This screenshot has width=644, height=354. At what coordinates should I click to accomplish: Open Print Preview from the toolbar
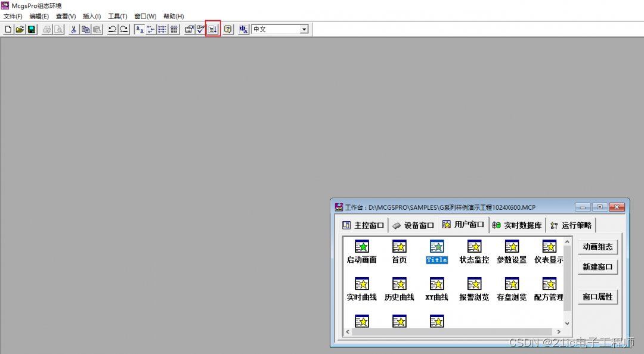[58, 29]
